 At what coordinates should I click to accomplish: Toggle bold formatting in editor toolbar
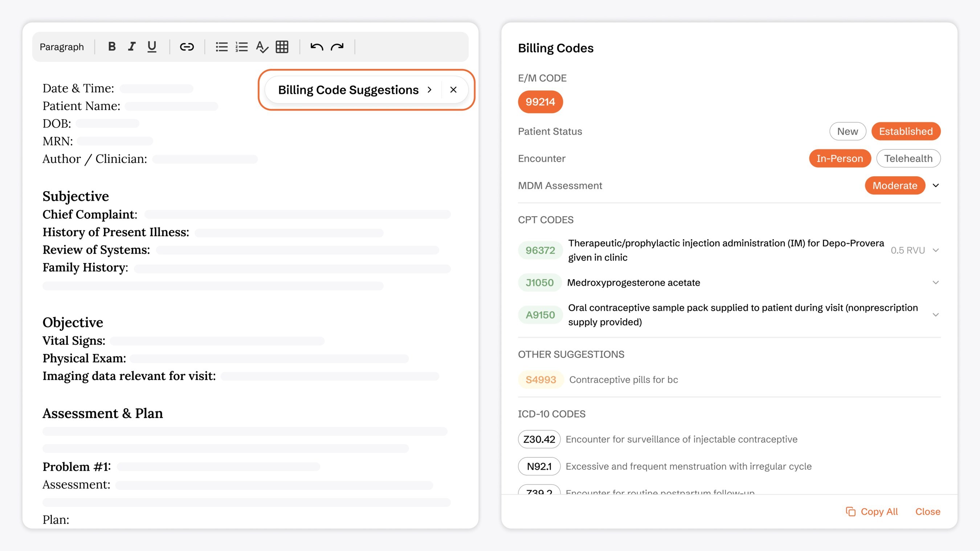tap(111, 46)
